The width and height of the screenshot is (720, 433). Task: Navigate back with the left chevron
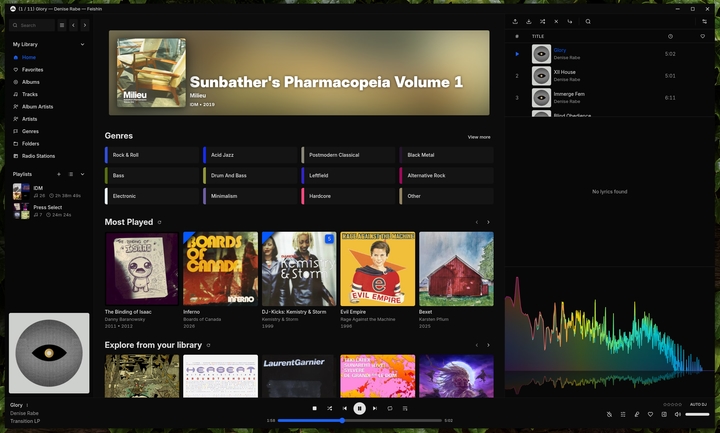tap(73, 25)
